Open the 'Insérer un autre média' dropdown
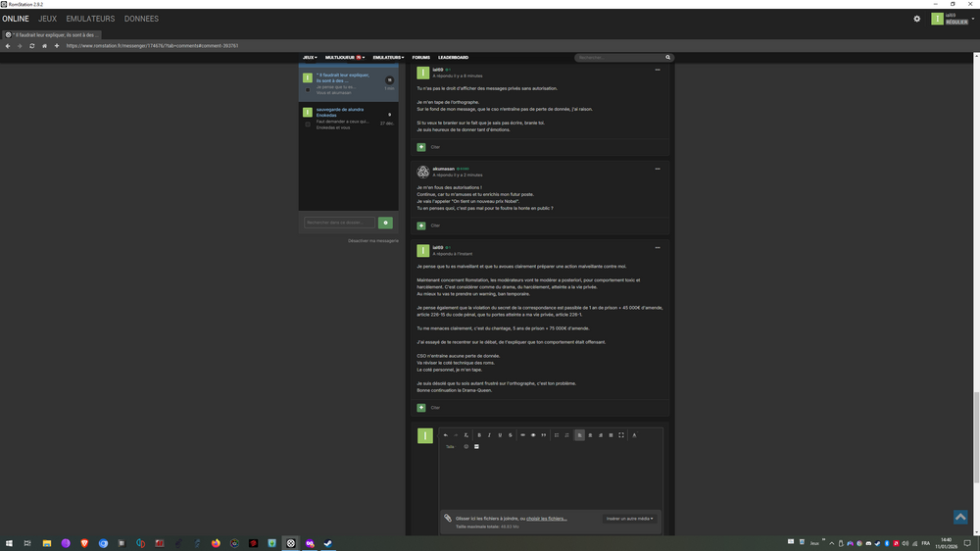The width and height of the screenshot is (980, 551). pos(629,519)
